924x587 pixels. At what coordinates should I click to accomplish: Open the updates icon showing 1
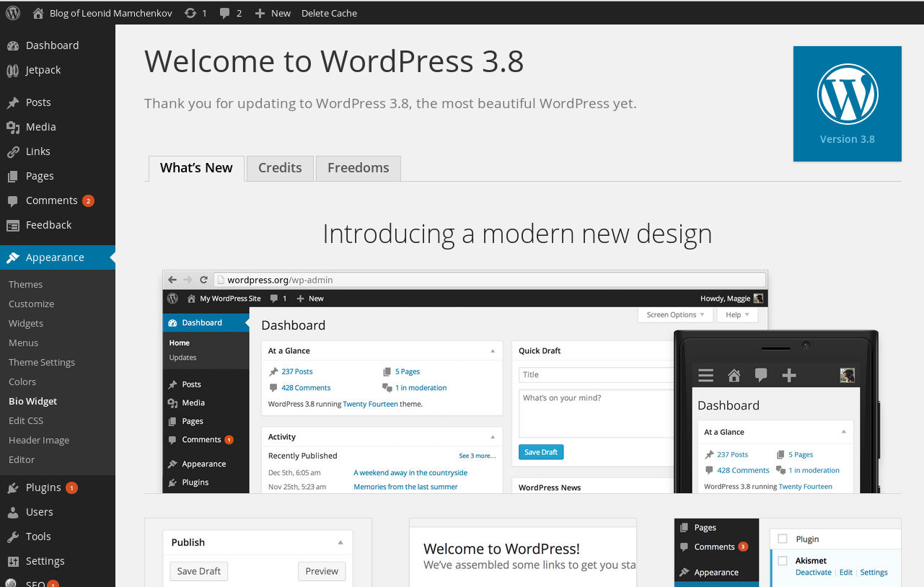(x=190, y=13)
